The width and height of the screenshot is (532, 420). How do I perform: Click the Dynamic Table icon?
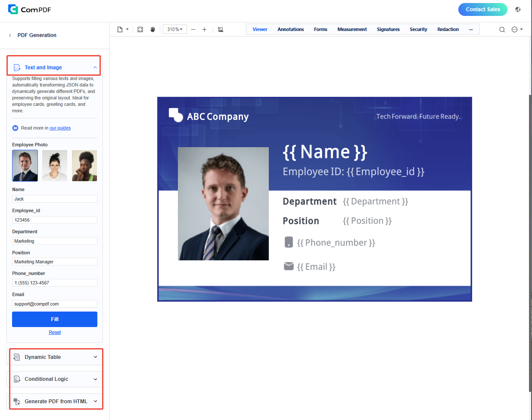[x=17, y=357]
